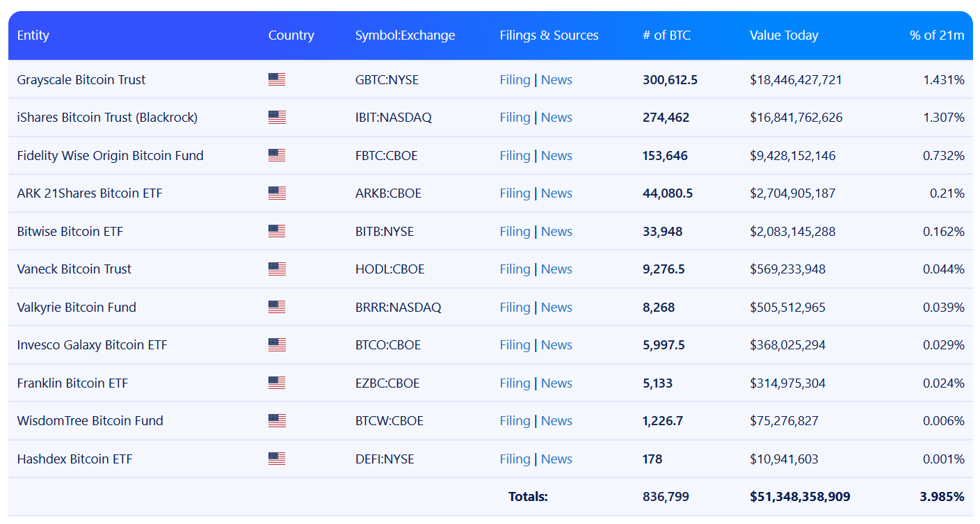The image size is (980, 524).
Task: Open the Filing link for Bitwise Bitcoin ETF
Action: 515,232
